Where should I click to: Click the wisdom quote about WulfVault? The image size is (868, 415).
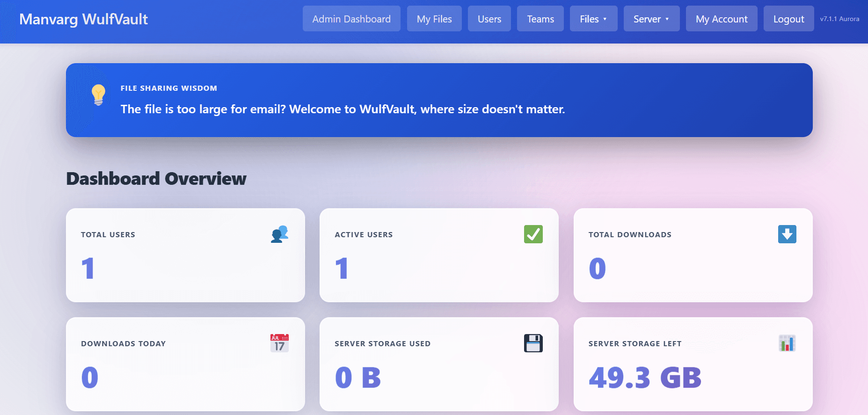pos(343,109)
